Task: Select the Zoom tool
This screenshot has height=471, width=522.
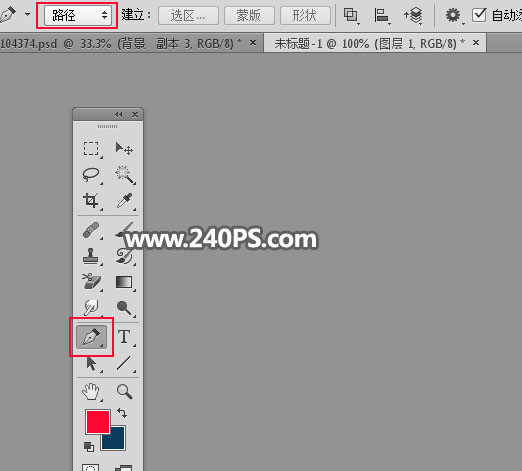Action: point(124,391)
